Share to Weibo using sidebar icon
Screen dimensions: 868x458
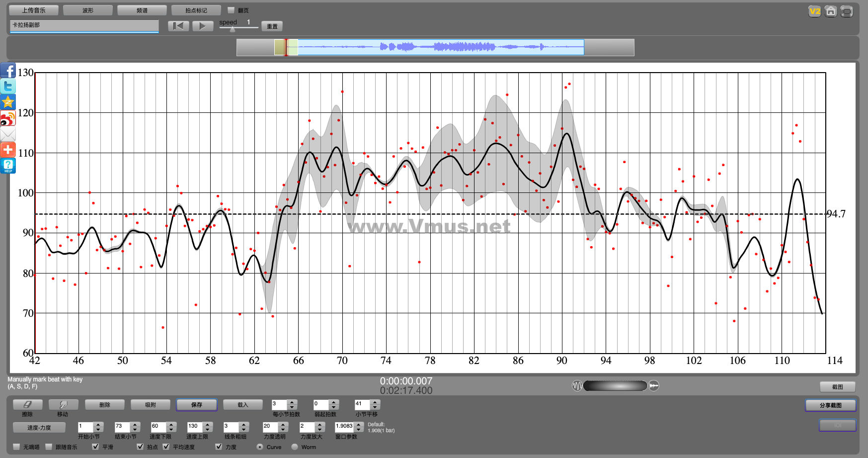(8, 118)
